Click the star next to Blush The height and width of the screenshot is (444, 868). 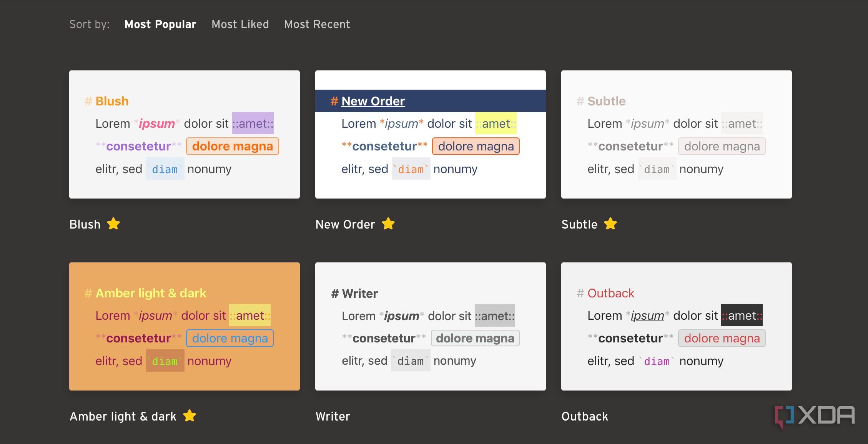(113, 224)
